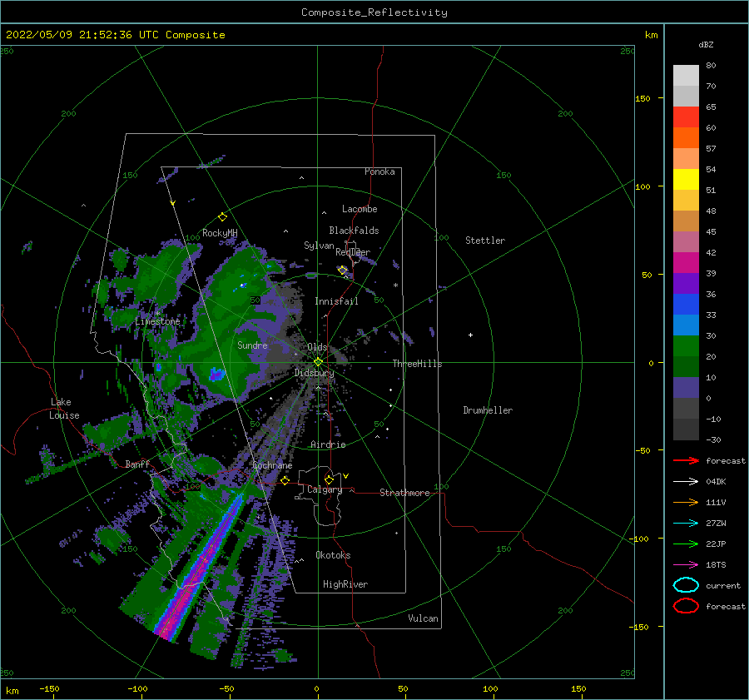
Task: Click the Strathmore label
Action: (x=404, y=493)
